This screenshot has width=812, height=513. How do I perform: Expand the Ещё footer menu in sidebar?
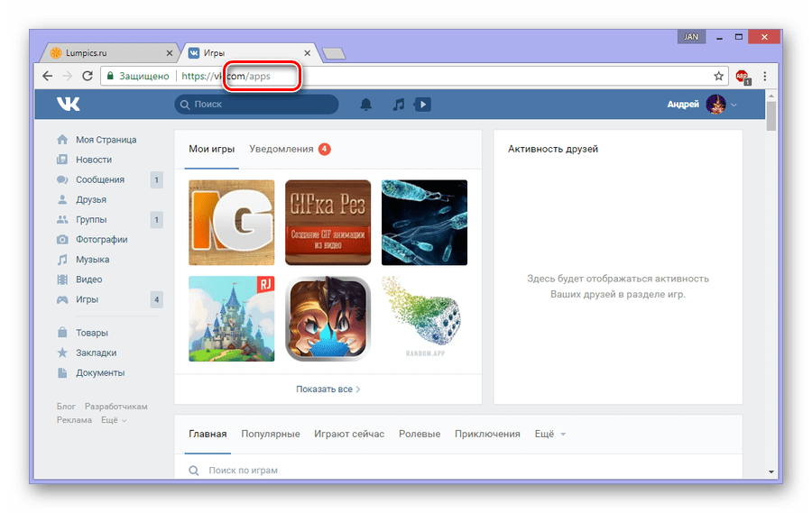coord(114,420)
